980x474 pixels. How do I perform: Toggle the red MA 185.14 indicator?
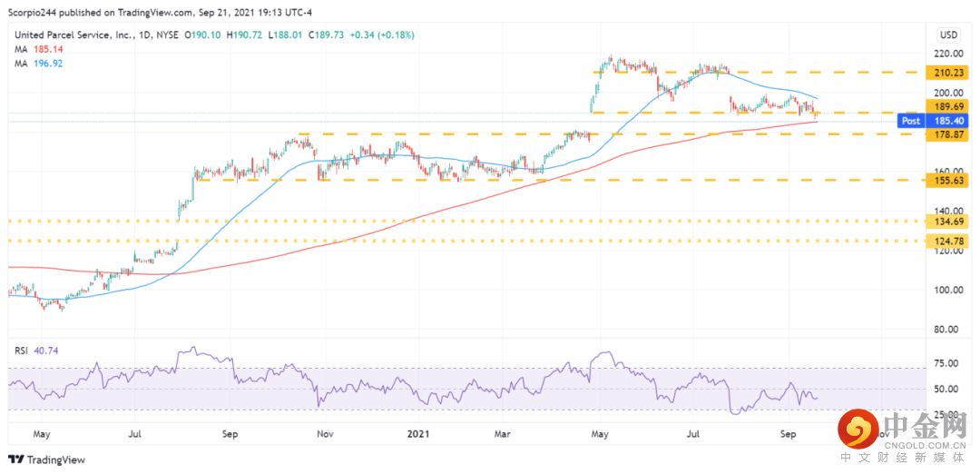tap(38, 50)
